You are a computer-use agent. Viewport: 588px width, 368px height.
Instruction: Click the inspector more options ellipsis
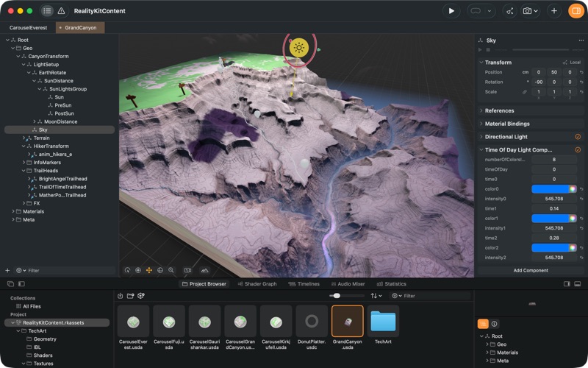[581, 40]
